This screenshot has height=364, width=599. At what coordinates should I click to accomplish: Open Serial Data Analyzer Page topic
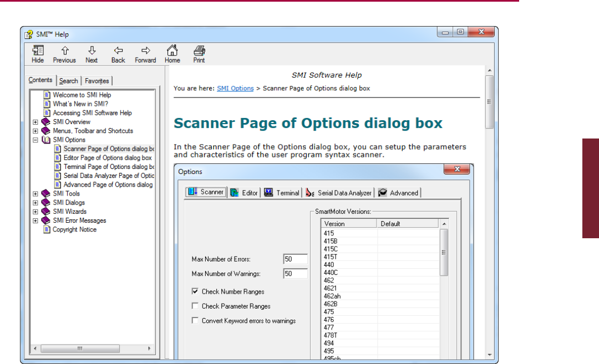coord(109,176)
